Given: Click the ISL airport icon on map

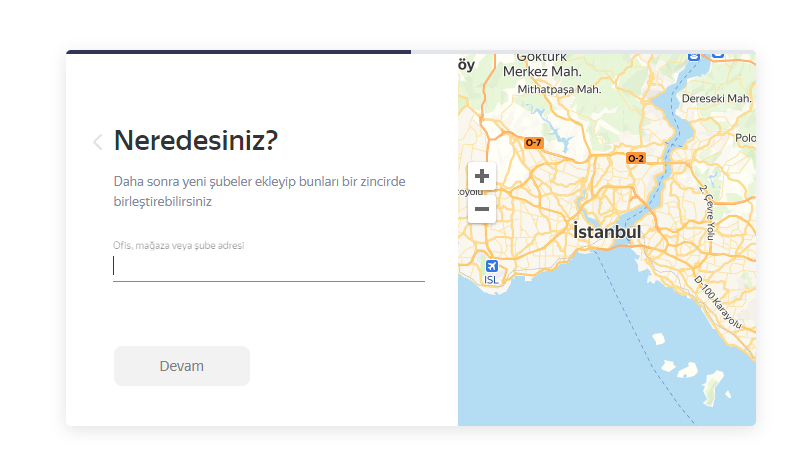Looking at the screenshot, I should [x=492, y=266].
